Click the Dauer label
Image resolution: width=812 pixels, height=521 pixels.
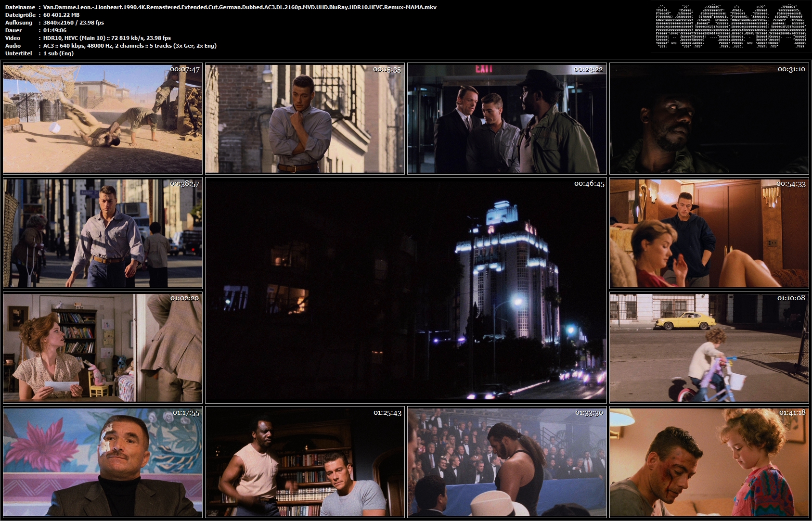pos(13,30)
